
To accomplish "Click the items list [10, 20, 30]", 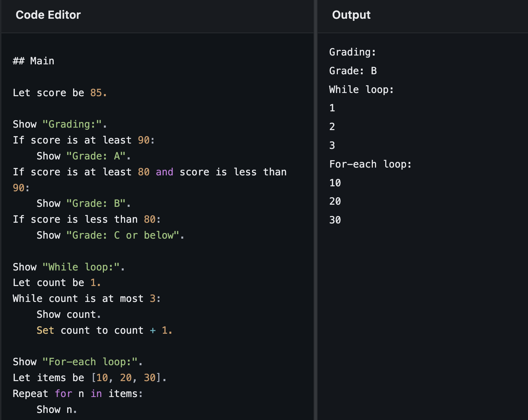I will 126,378.
